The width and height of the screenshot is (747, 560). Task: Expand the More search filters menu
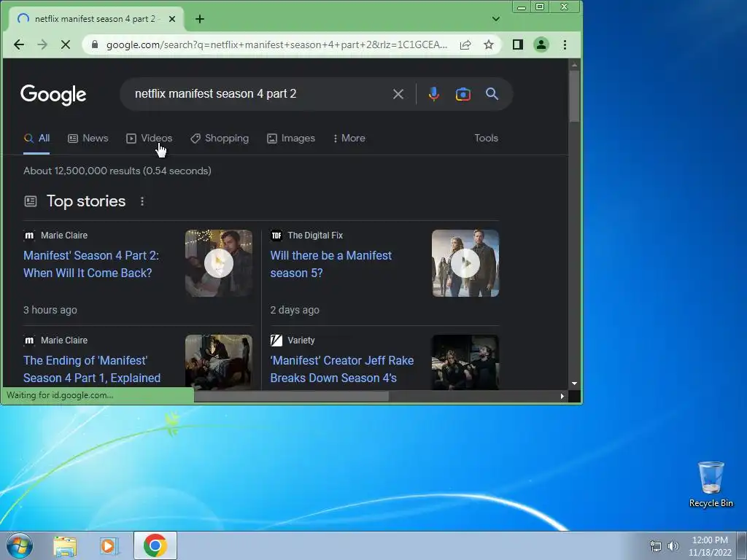349,138
